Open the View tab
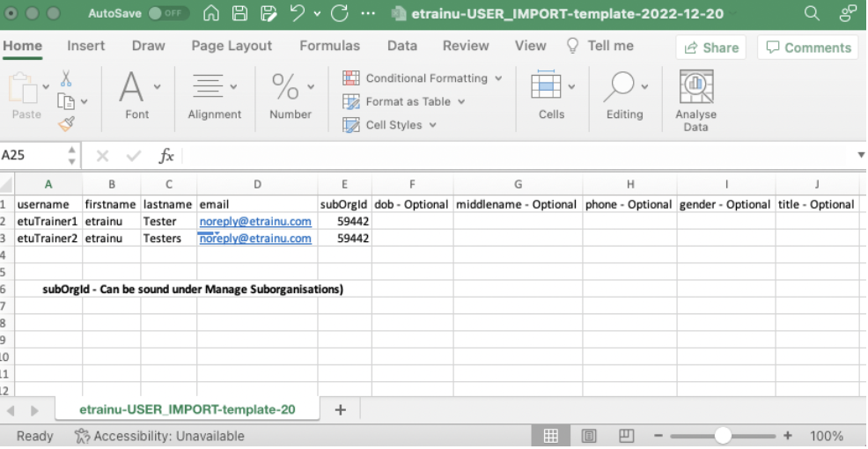This screenshot has height=449, width=868. click(530, 46)
